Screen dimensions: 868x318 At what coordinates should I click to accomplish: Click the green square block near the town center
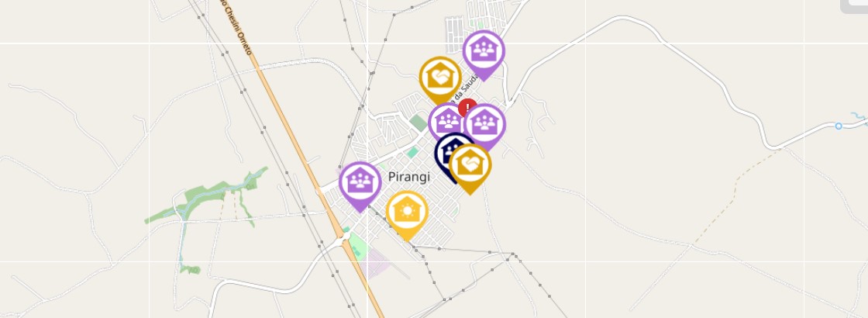pos(418,123)
